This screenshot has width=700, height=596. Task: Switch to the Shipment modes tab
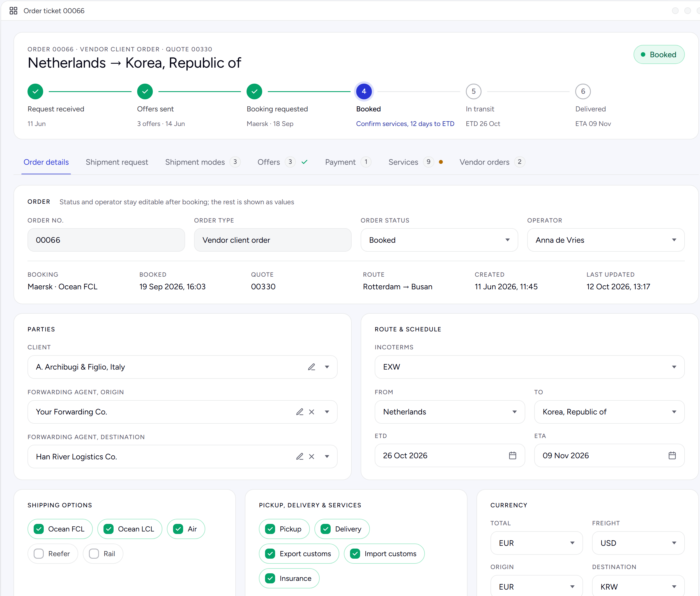pyautogui.click(x=202, y=162)
